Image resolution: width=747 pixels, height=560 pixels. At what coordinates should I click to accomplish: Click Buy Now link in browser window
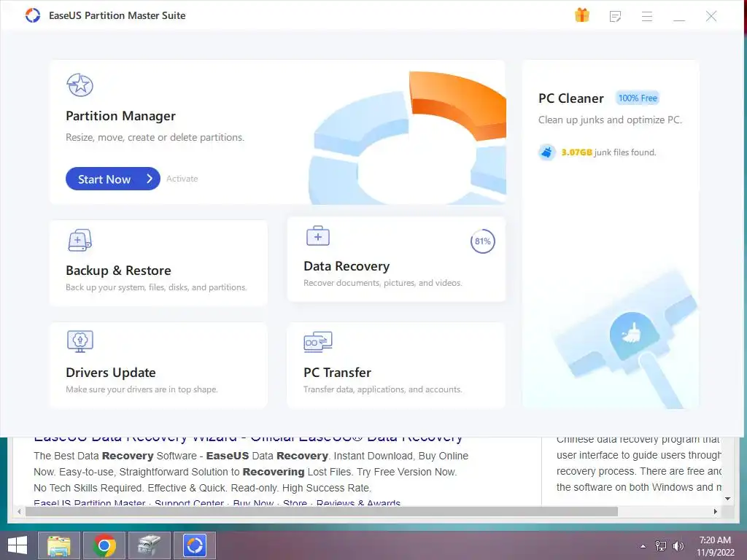click(x=253, y=503)
